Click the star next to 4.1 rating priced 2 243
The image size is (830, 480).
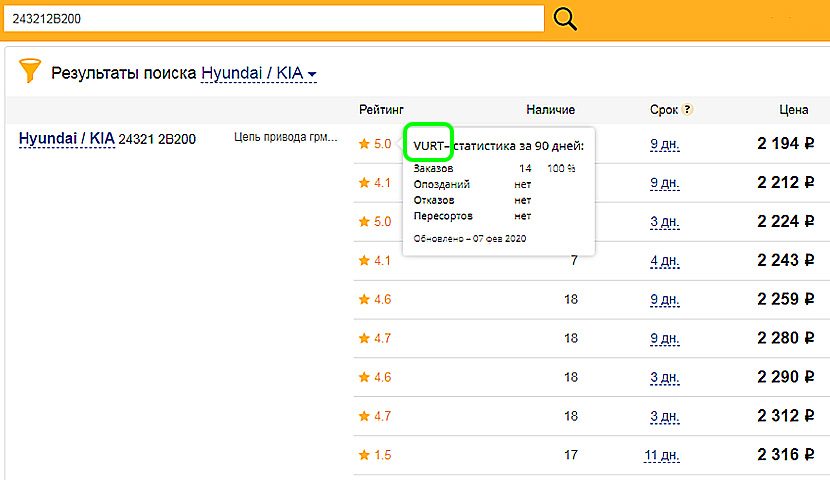click(x=364, y=260)
